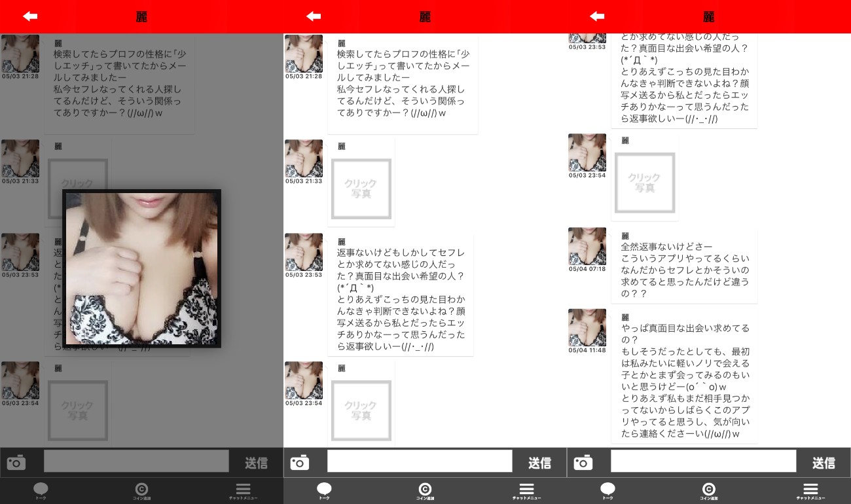Open チャットメニュー hamburger icon in right screen
This screenshot has height=504, width=851.
810,490
